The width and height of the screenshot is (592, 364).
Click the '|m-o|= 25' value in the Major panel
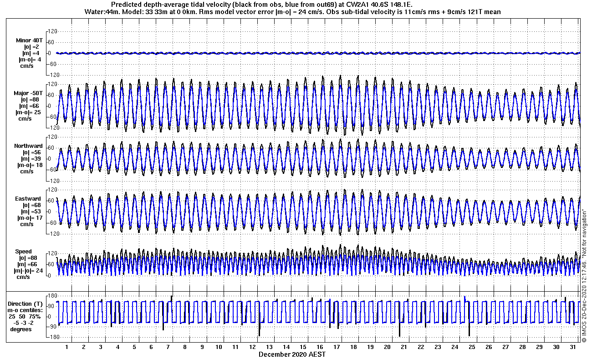[29, 112]
